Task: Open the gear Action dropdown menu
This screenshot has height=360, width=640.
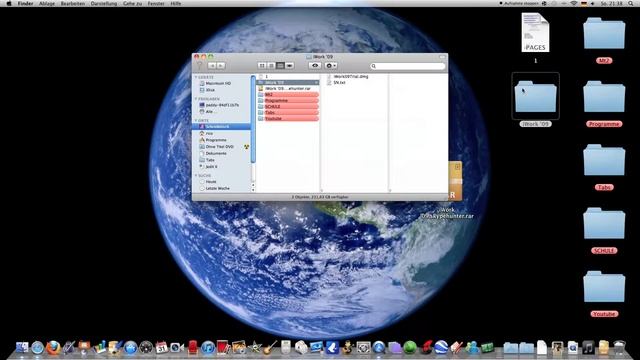Action: click(331, 65)
